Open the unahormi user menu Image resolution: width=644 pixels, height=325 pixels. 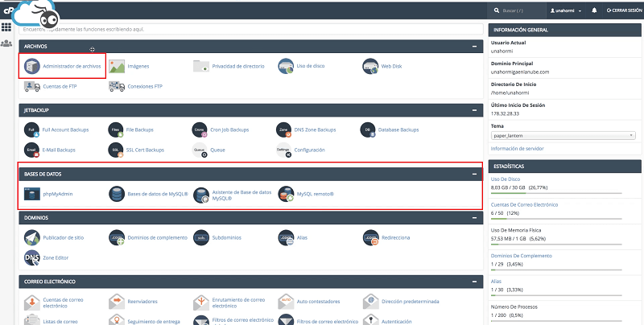(x=566, y=10)
